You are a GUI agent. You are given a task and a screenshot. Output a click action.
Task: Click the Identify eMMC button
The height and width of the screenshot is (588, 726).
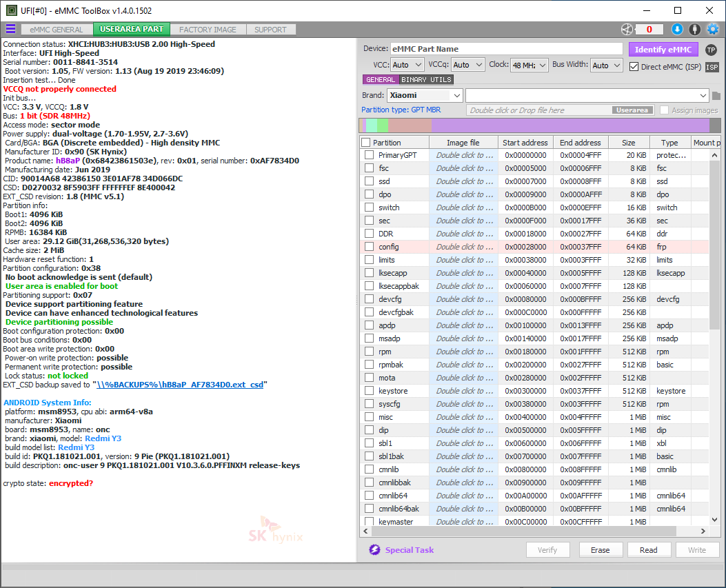pos(663,50)
